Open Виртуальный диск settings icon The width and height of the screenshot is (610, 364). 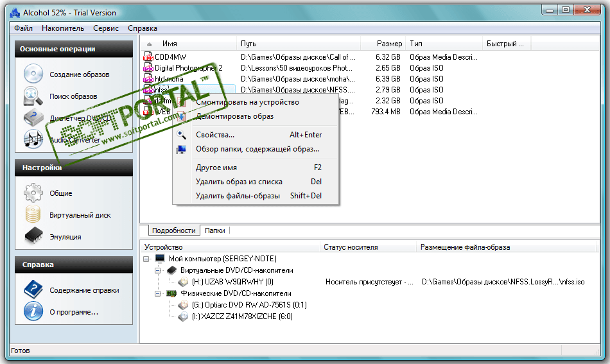tap(33, 215)
